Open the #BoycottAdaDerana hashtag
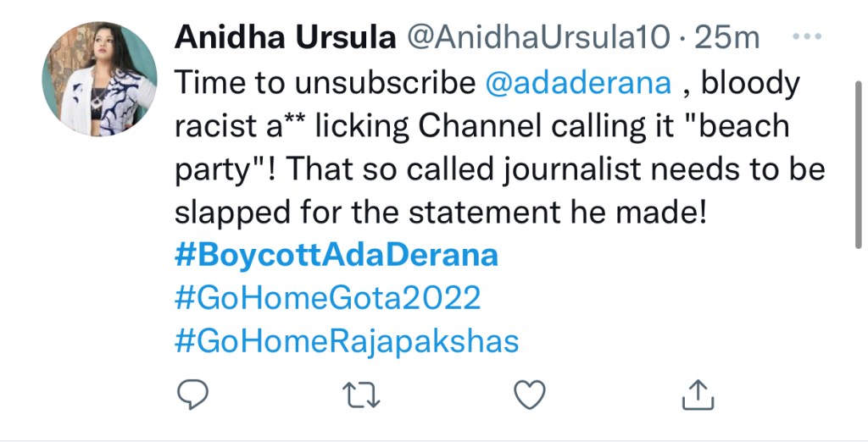Screen dimensions: 868x442 click(337, 255)
